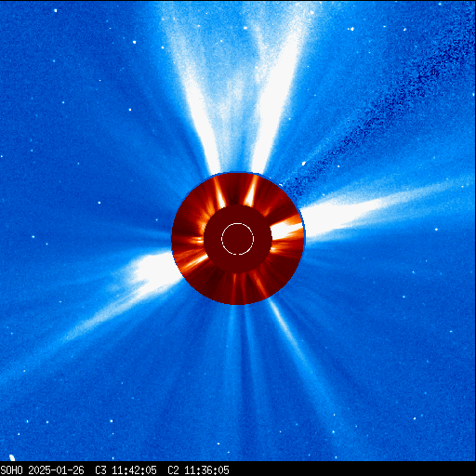This screenshot has height=476, width=476.
Task: Click the white circle marking the solar disk
Action: [x=238, y=239]
